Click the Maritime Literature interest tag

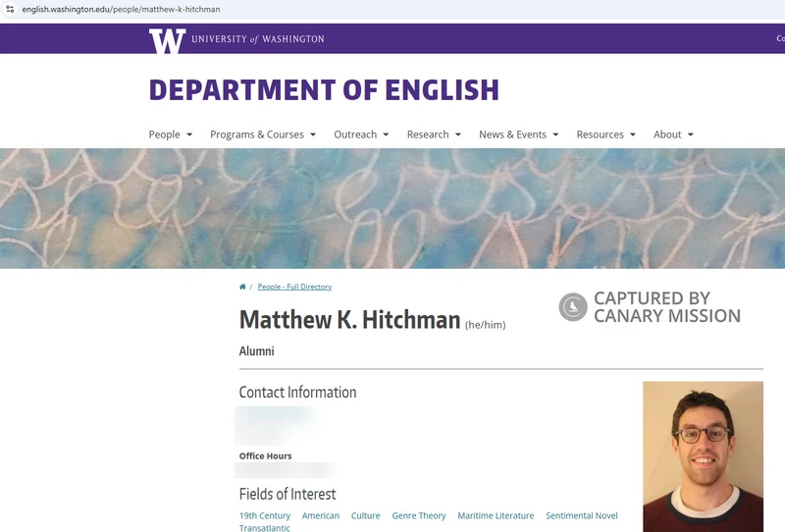point(496,515)
